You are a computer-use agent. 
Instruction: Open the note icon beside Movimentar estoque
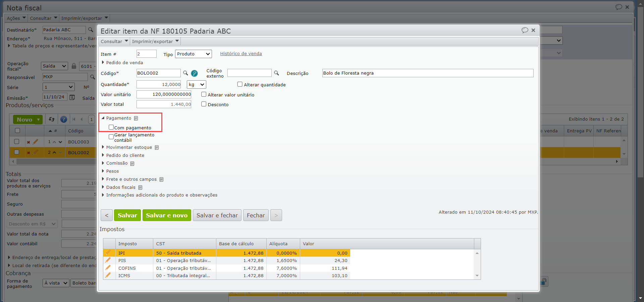(157, 147)
